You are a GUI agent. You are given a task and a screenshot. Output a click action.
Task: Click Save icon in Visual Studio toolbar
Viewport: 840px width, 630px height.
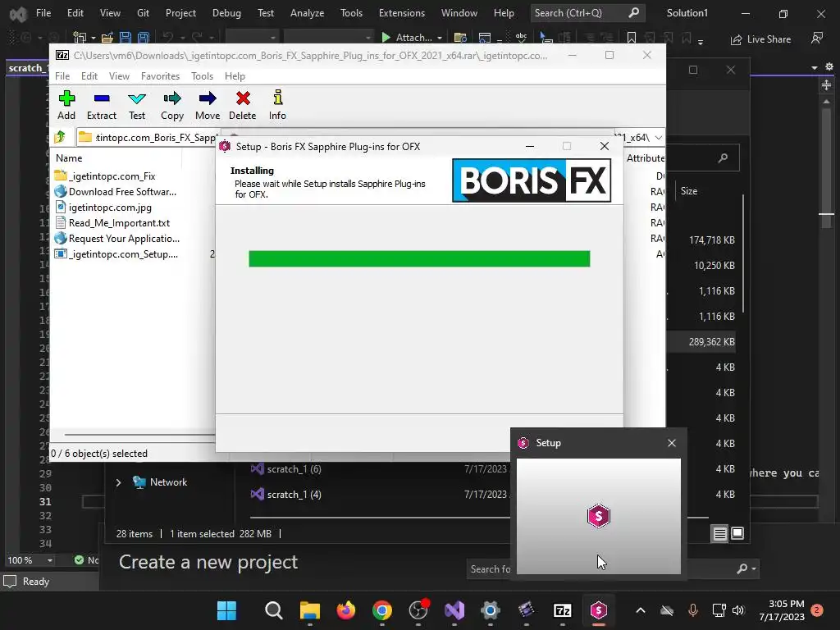126,38
